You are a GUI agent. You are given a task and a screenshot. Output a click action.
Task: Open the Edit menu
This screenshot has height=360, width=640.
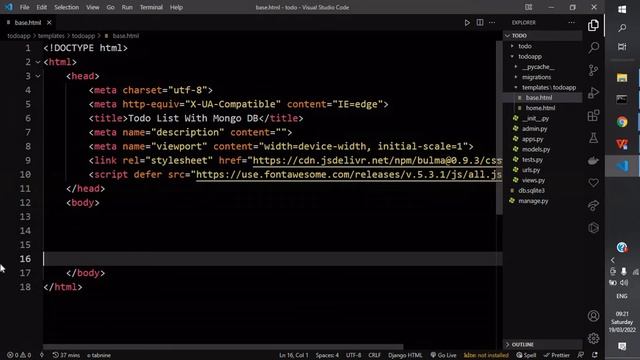click(x=42, y=7)
